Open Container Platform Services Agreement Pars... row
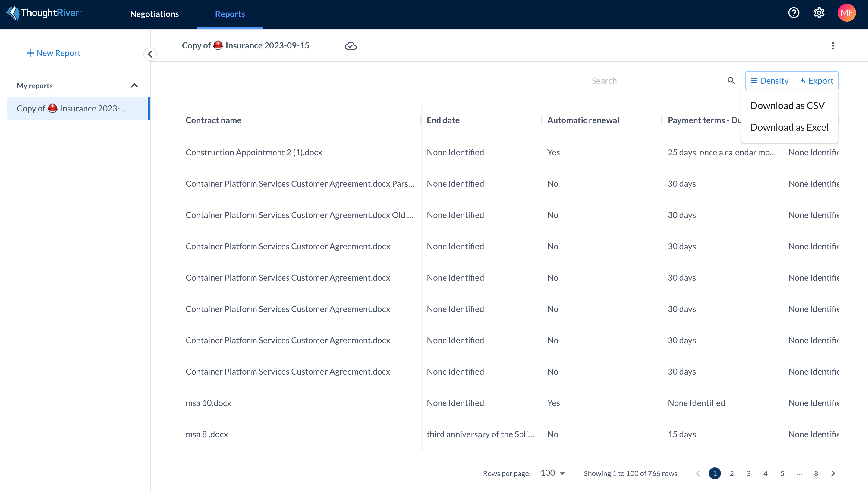Image resolution: width=868 pixels, height=492 pixels. coord(300,184)
